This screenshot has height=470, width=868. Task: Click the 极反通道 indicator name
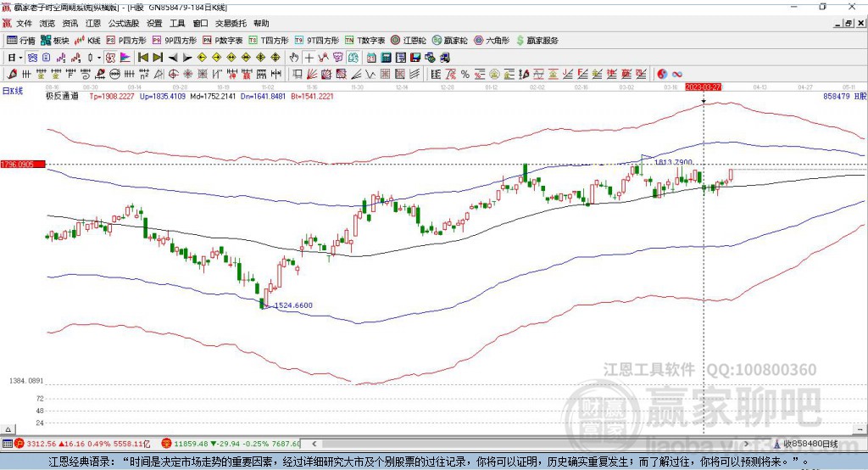tap(62, 97)
